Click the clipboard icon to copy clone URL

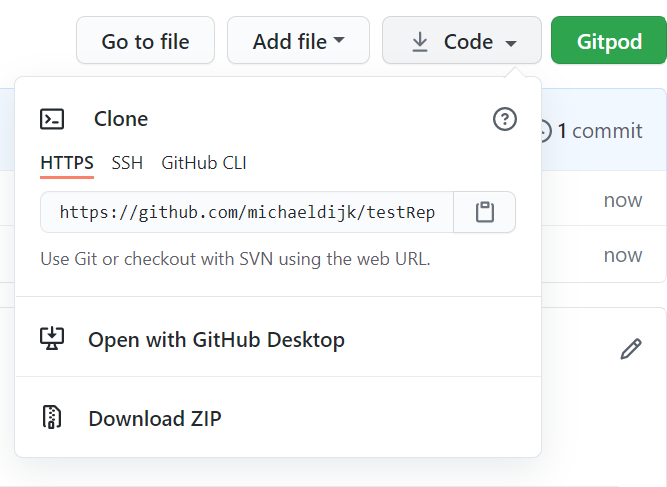(x=485, y=212)
